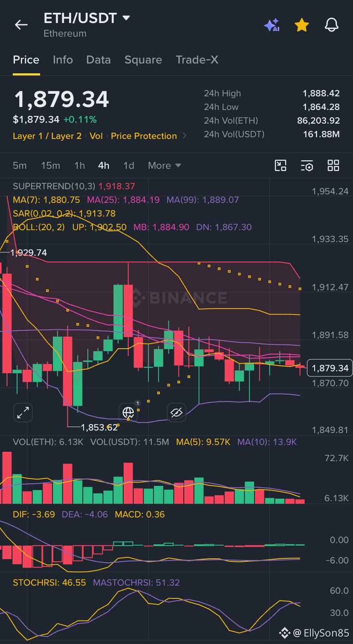Tap the volume MA(10): 13.9K label

(267, 442)
